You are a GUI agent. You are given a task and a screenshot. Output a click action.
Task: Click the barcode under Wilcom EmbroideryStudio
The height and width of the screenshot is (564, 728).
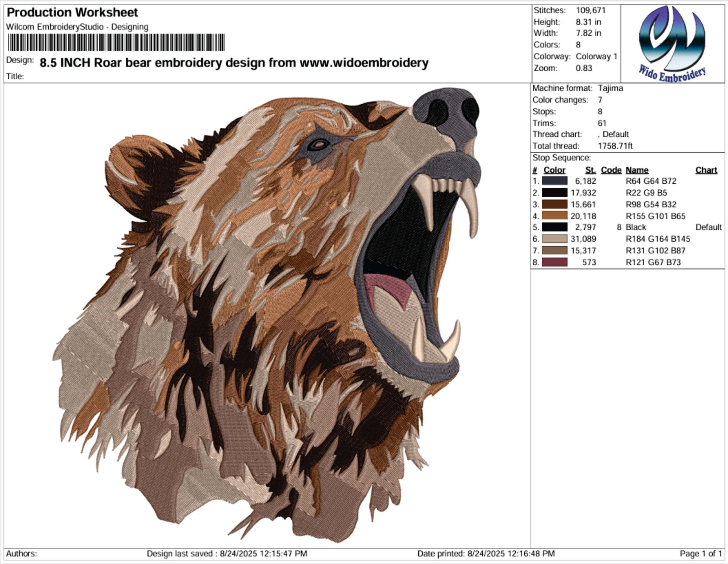(x=116, y=42)
